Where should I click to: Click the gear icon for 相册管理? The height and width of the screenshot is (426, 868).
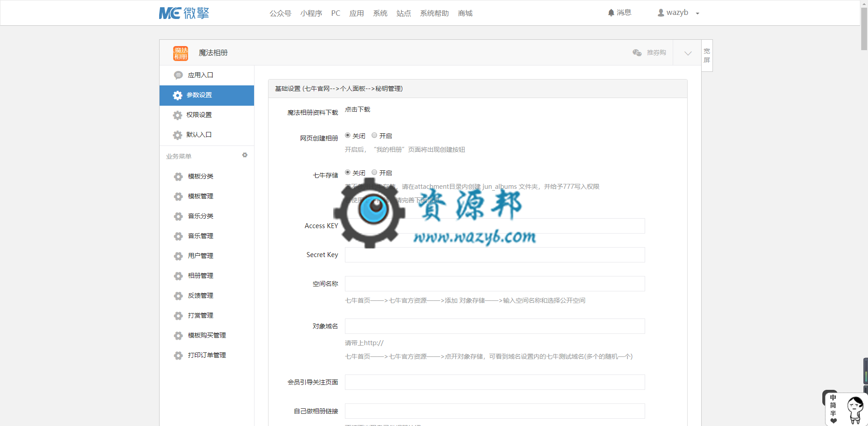pyautogui.click(x=178, y=276)
